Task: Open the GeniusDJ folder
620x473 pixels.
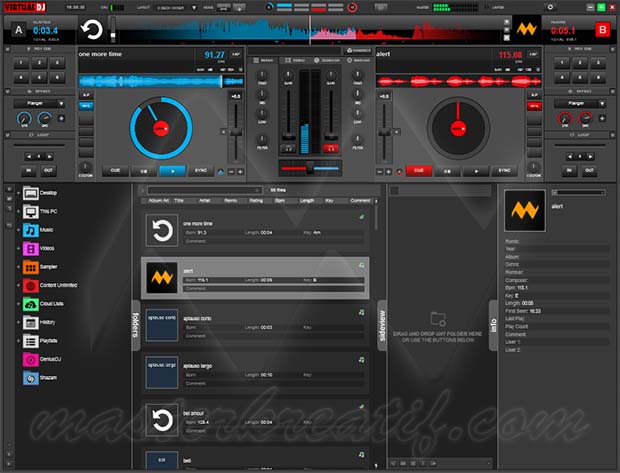Action: click(42, 359)
